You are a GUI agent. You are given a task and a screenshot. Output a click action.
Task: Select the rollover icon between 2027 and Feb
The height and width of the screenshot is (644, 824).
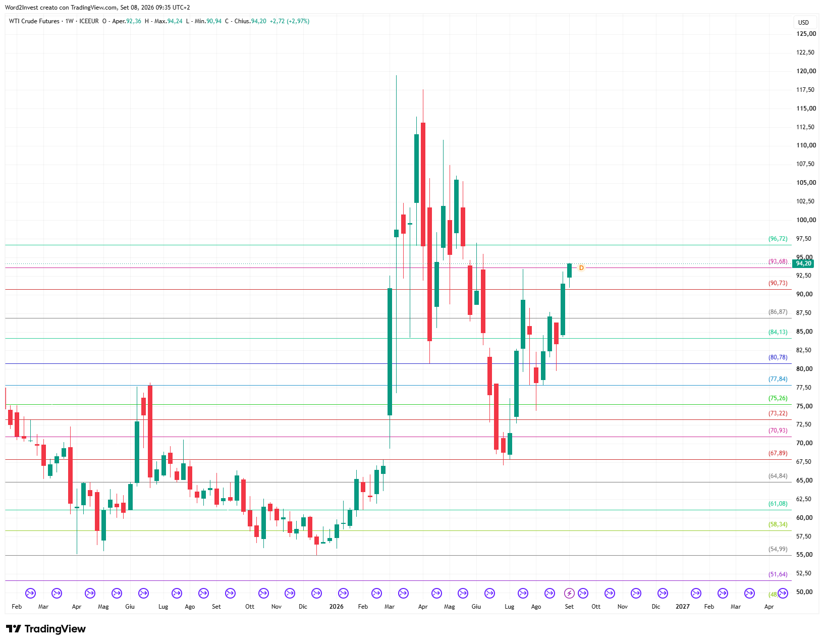click(696, 593)
